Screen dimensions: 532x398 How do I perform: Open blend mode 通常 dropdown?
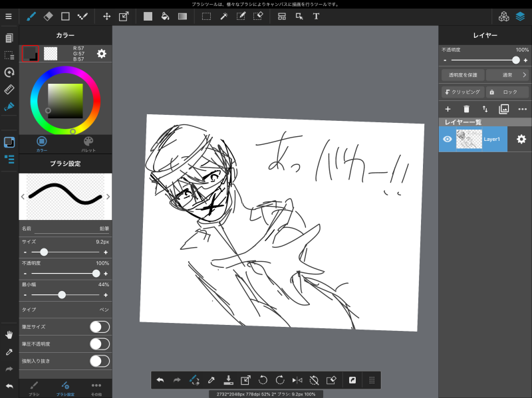(507, 75)
